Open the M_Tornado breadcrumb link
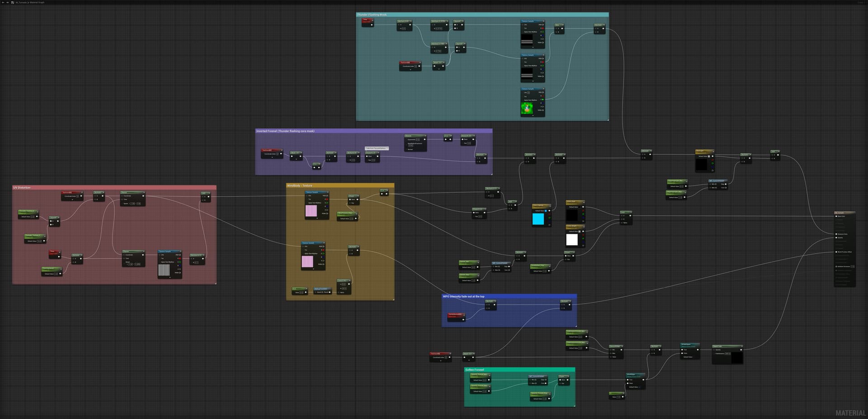This screenshot has height=419, width=868. tap(21, 2)
